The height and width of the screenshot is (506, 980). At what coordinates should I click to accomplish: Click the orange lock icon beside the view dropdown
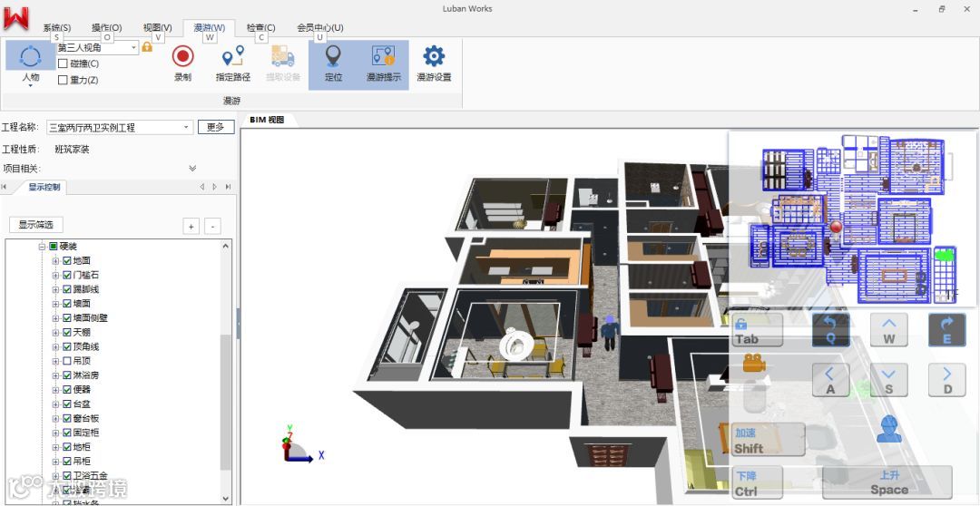[x=147, y=47]
